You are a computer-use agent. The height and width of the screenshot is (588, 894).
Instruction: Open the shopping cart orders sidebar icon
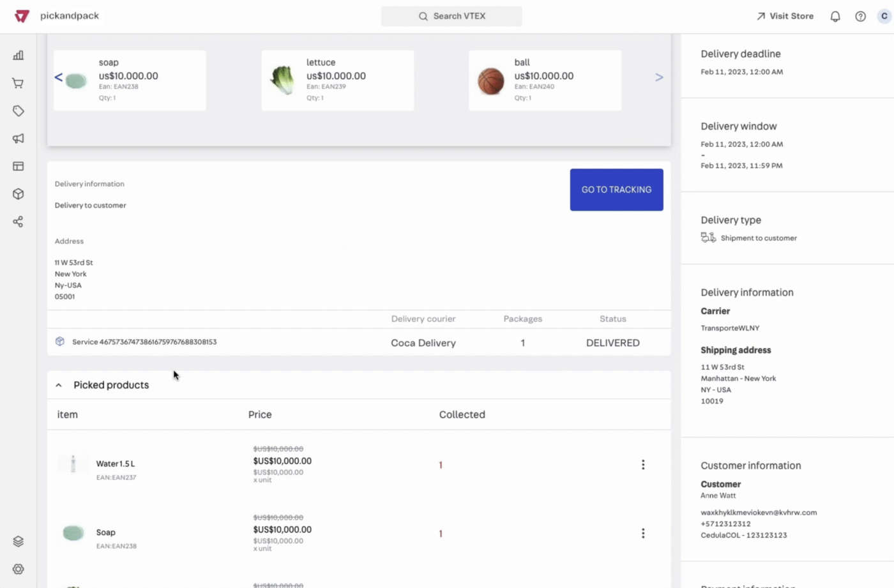point(18,84)
